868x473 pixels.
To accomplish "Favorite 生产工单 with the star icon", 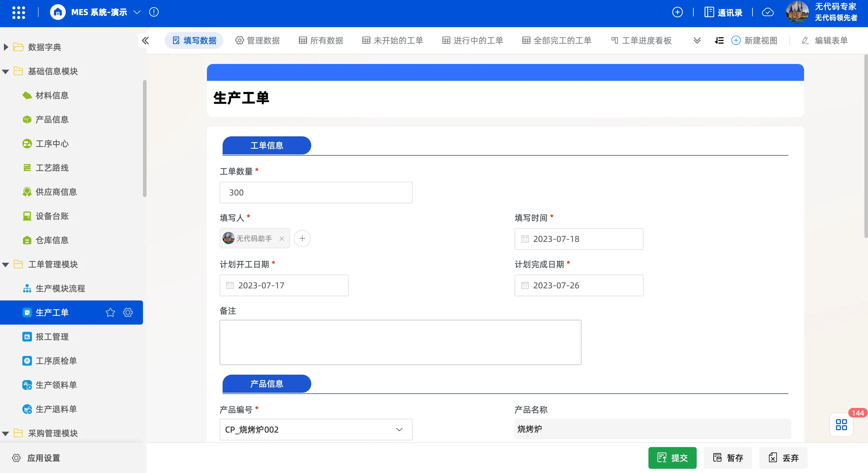I will (x=110, y=313).
